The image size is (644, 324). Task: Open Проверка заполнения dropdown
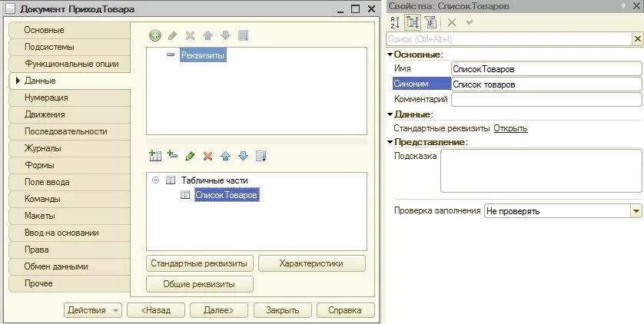(636, 211)
